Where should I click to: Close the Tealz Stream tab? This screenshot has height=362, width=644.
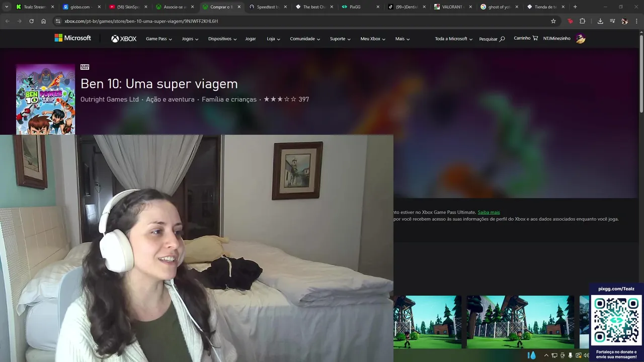coord(53,7)
